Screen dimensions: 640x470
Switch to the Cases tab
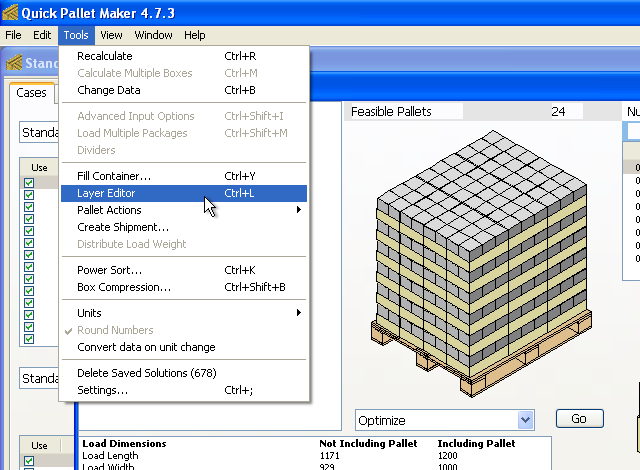[31, 93]
